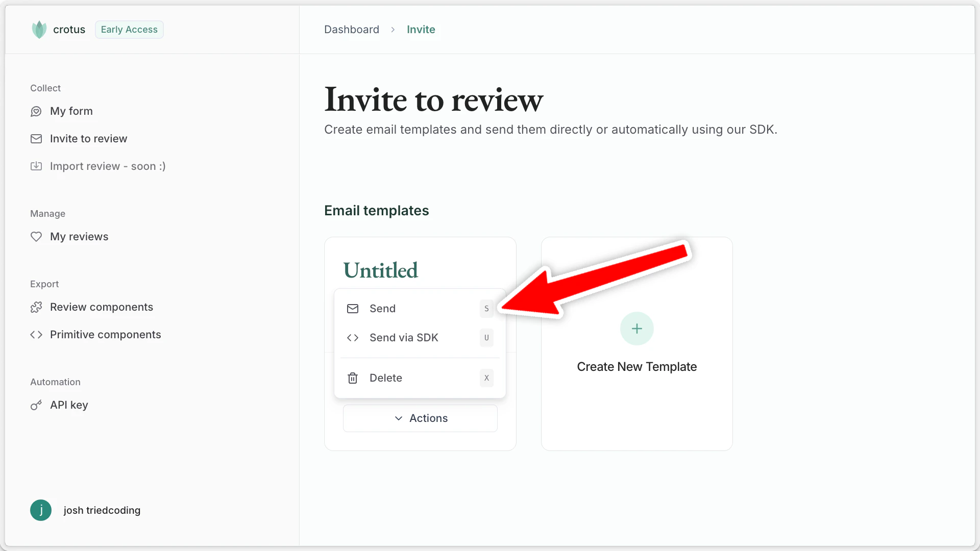980x551 pixels.
Task: Click the envelope icon beside Send
Action: coord(353,309)
